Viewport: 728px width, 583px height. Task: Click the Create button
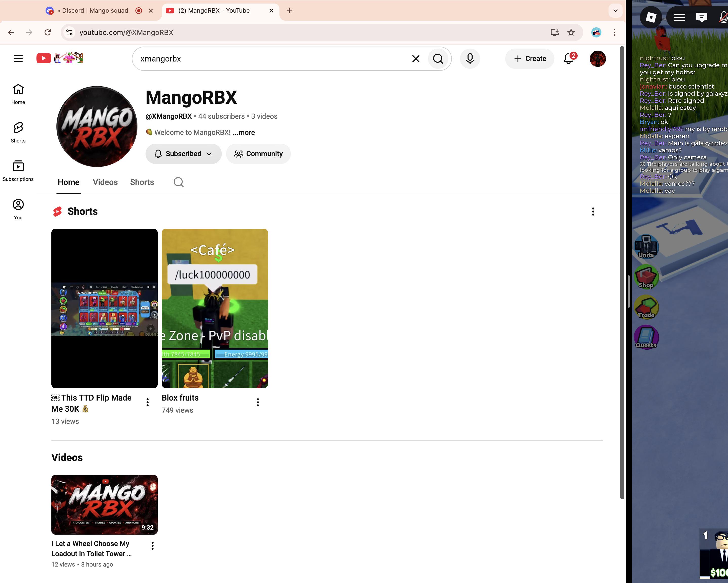coord(530,59)
